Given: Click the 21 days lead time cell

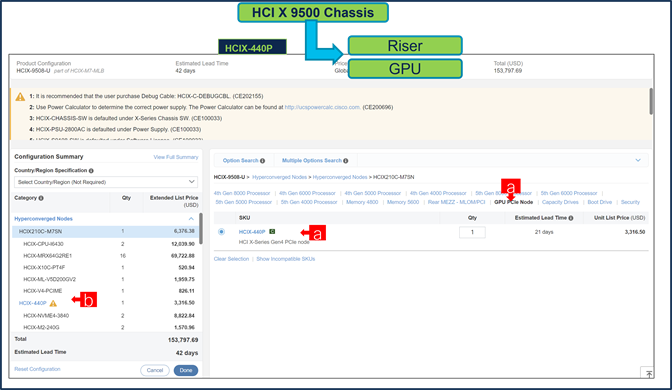Looking at the screenshot, I should 544,232.
